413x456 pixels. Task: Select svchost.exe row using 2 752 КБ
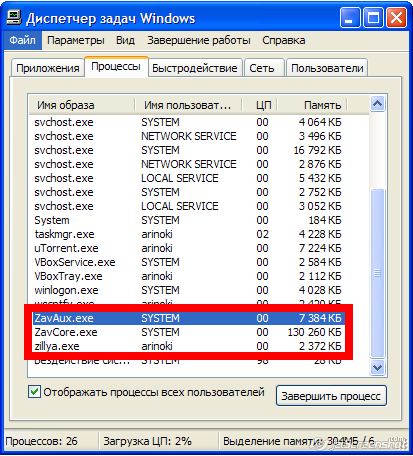(188, 192)
